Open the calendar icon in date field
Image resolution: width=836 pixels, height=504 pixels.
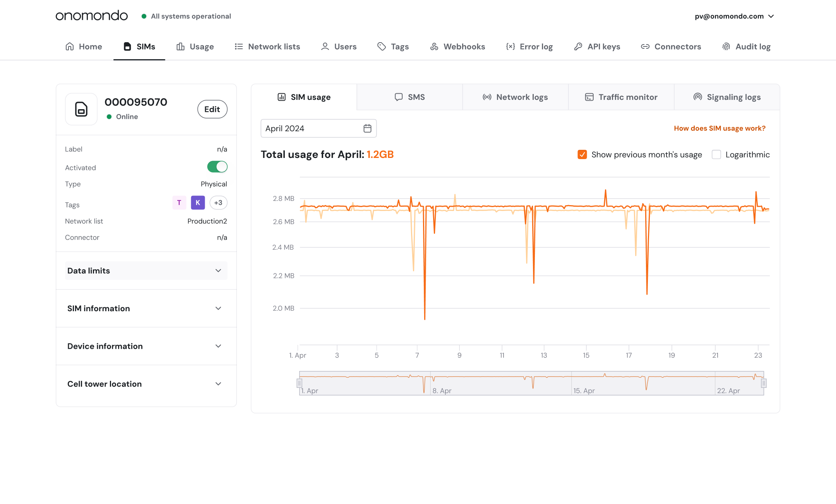pyautogui.click(x=367, y=129)
